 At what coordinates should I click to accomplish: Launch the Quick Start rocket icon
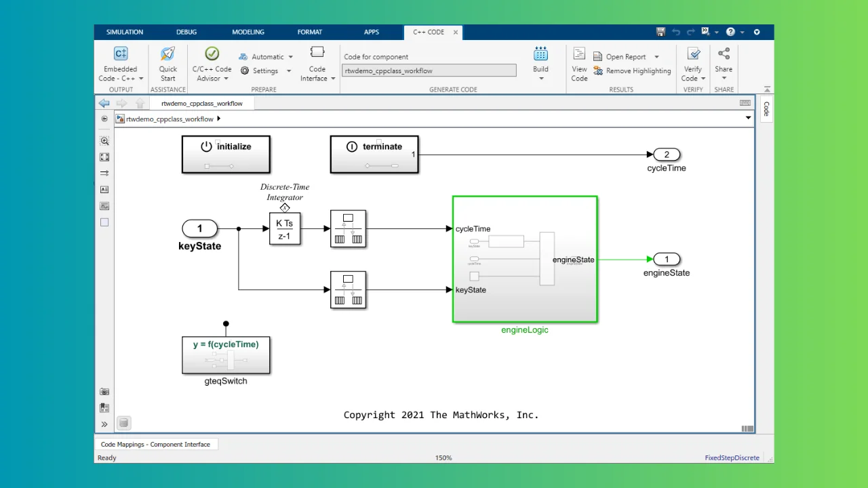167,54
